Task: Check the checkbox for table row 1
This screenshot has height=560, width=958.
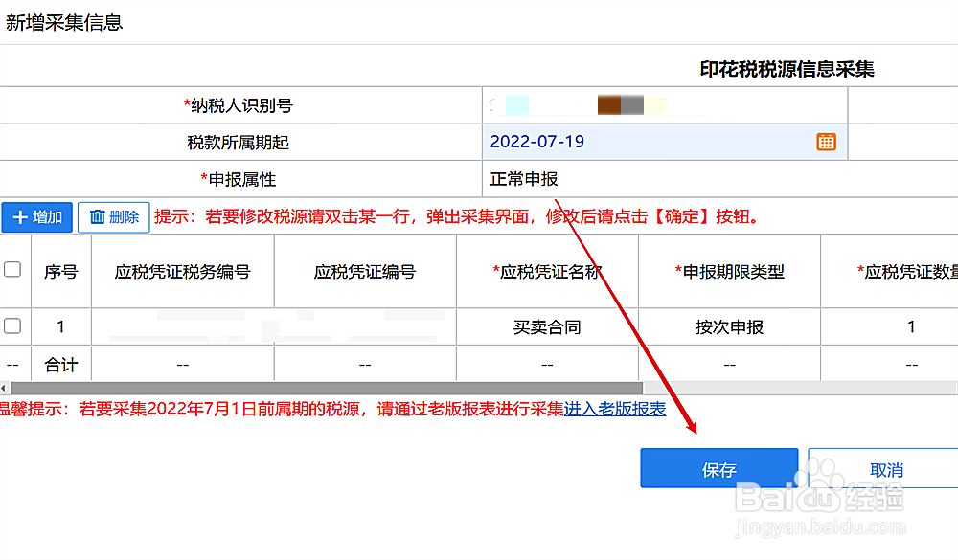Action: pyautogui.click(x=14, y=326)
